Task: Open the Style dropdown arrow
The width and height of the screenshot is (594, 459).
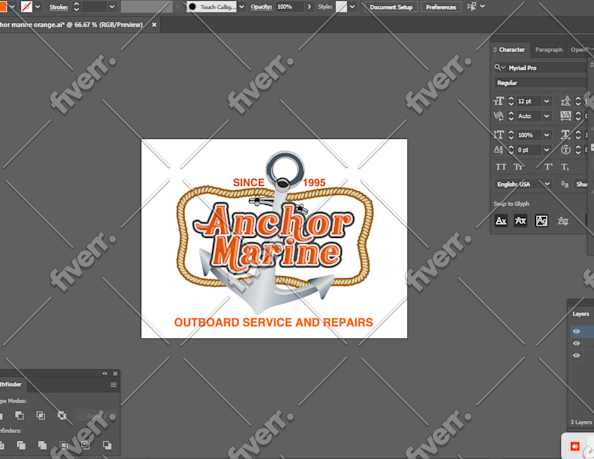Action: pyautogui.click(x=353, y=6)
